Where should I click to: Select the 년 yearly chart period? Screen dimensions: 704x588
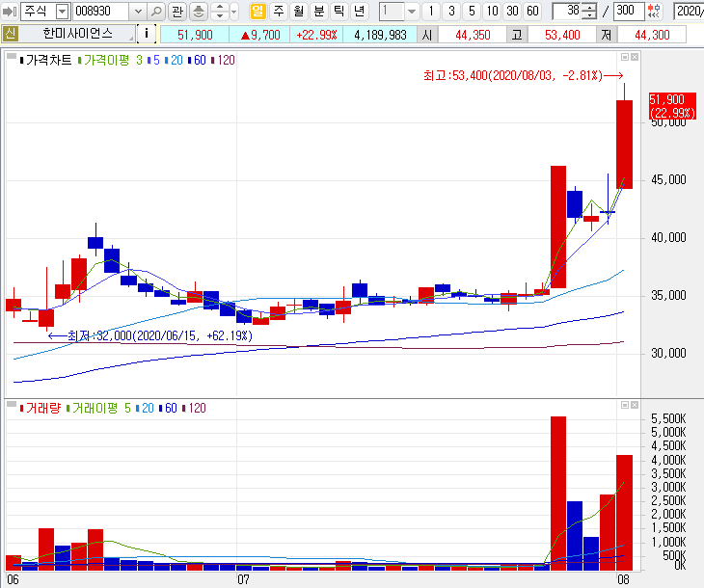click(x=359, y=11)
